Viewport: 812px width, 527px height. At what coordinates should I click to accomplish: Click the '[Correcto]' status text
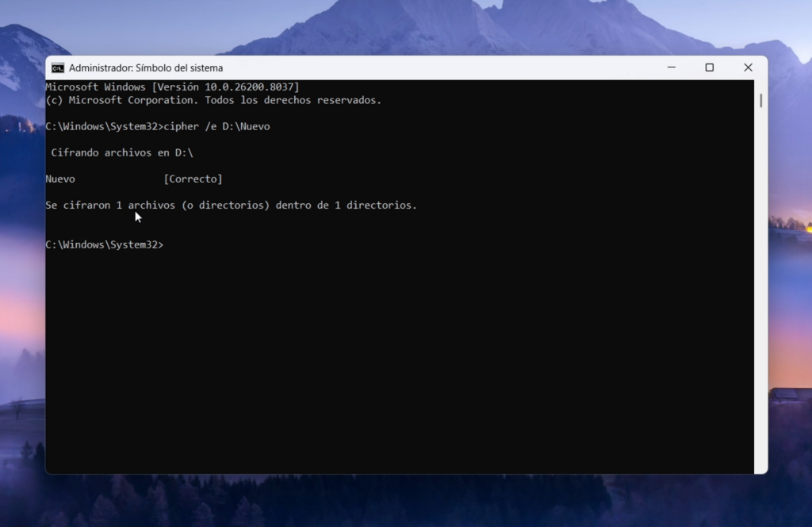pyautogui.click(x=193, y=179)
